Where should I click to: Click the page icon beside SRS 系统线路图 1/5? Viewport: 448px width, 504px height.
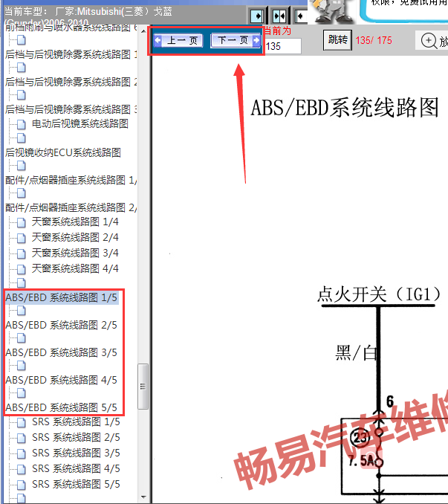(x=22, y=422)
